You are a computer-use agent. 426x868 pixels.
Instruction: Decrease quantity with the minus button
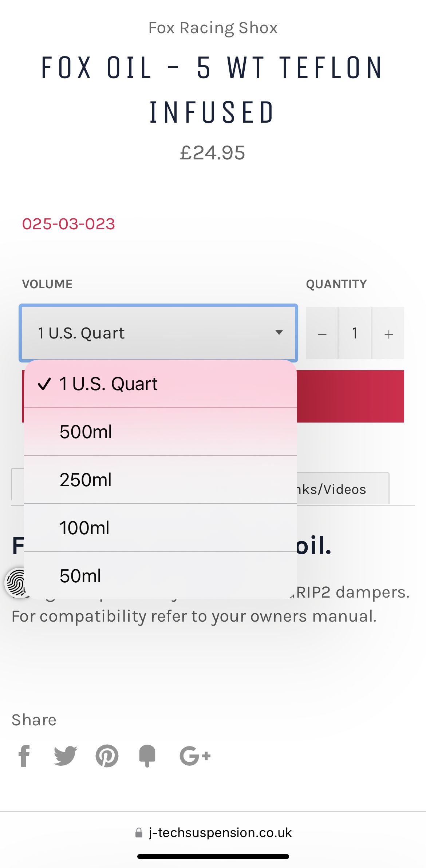pyautogui.click(x=322, y=333)
